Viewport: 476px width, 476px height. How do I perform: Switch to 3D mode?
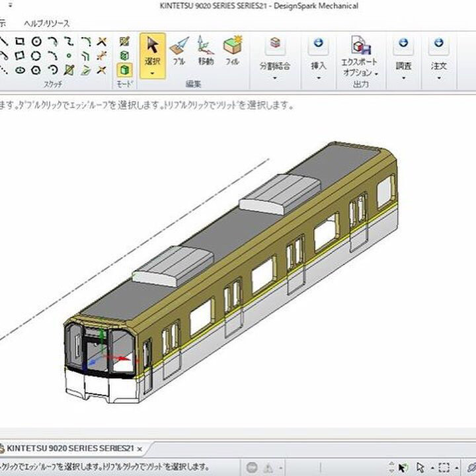click(124, 70)
